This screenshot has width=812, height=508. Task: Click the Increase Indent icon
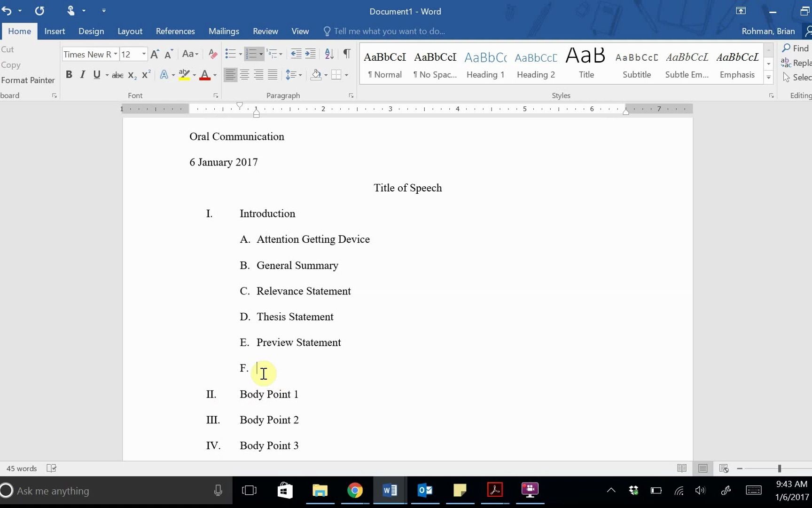(x=311, y=54)
